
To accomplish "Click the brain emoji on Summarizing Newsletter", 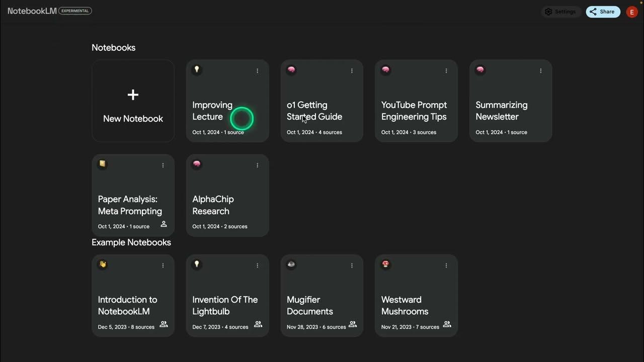I will click(480, 69).
